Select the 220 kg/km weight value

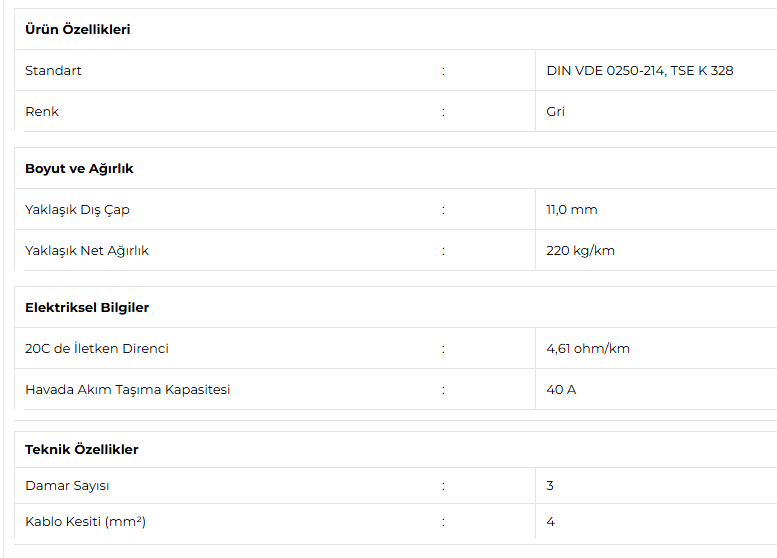(x=580, y=251)
